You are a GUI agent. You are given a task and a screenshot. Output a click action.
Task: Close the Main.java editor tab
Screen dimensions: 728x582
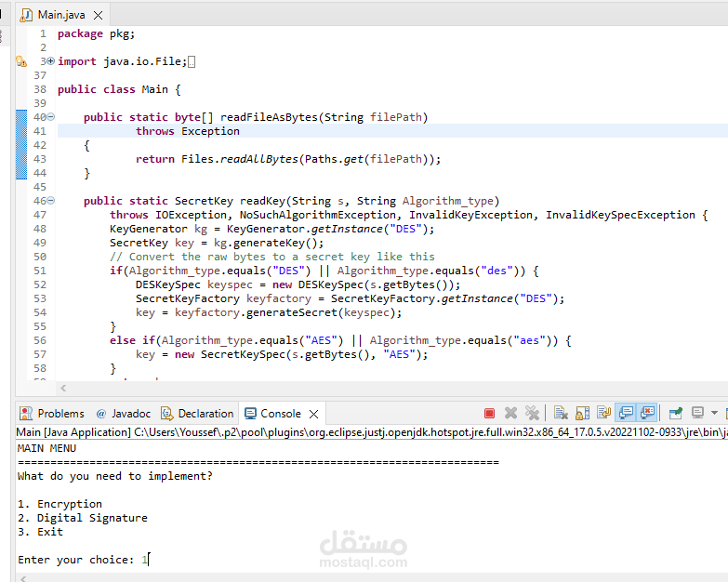98,15
